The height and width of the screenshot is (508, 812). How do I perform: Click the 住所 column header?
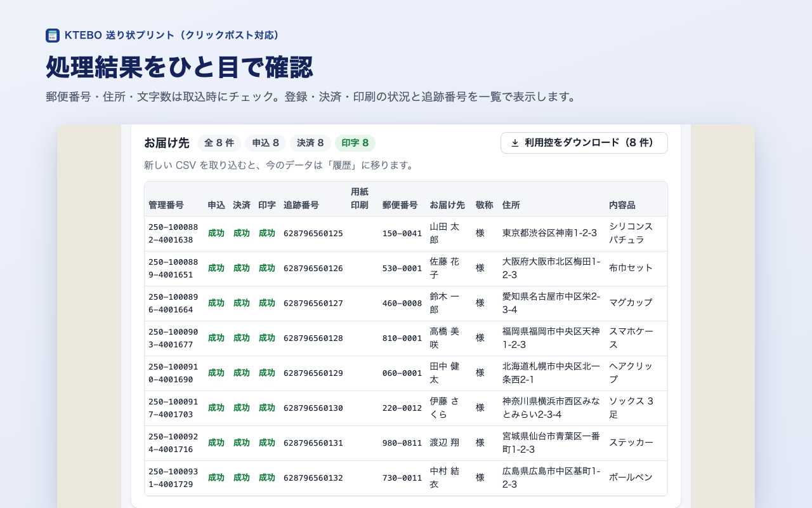point(511,205)
